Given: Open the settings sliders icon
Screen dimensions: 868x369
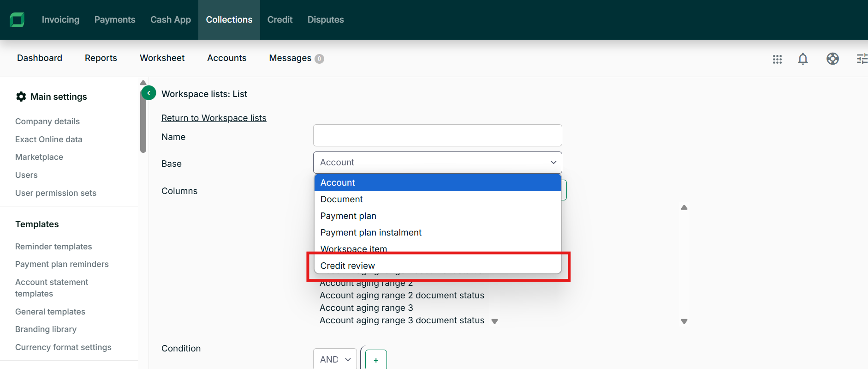Looking at the screenshot, I should pos(862,59).
